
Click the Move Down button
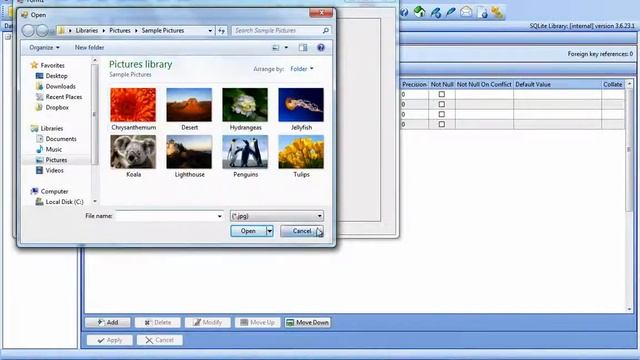(x=307, y=322)
